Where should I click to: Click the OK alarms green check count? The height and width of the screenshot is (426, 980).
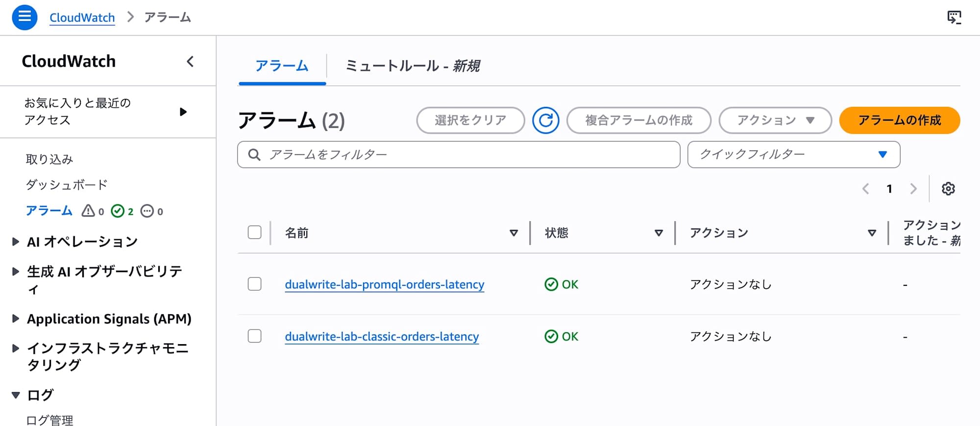(122, 211)
